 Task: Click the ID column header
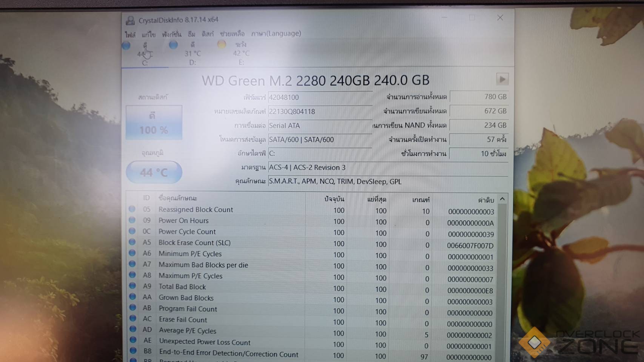pos(146,198)
